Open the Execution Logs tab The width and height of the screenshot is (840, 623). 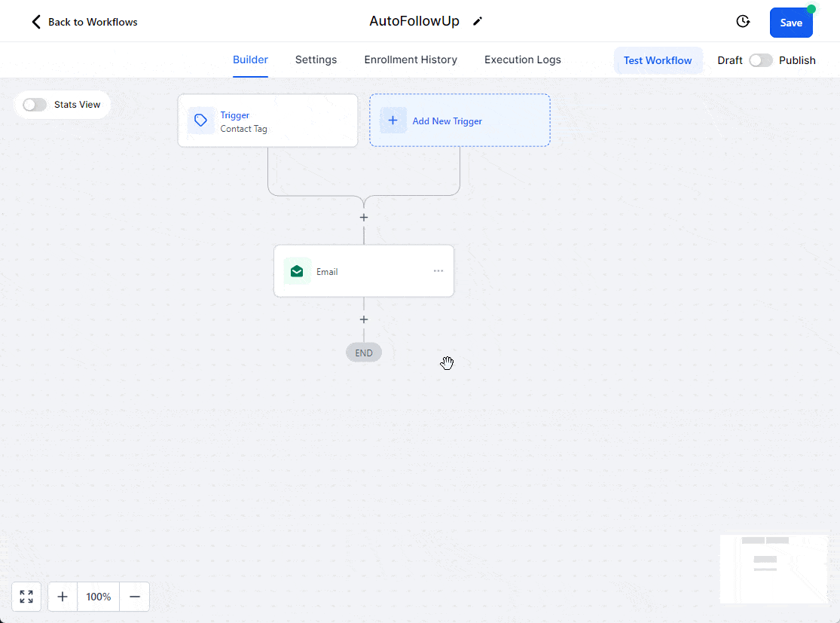point(523,60)
